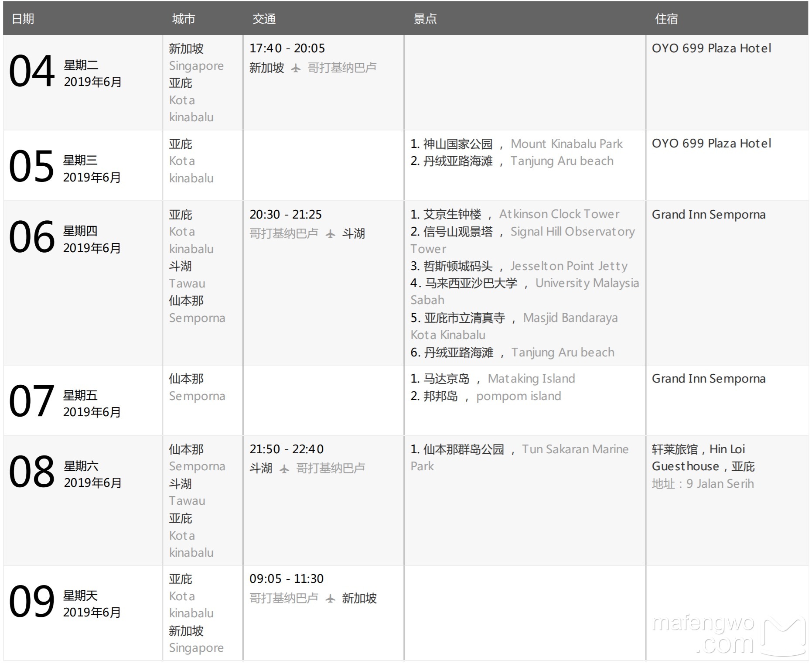Click the 09:05 - 11:30 flight time
812x664 pixels.
click(287, 579)
